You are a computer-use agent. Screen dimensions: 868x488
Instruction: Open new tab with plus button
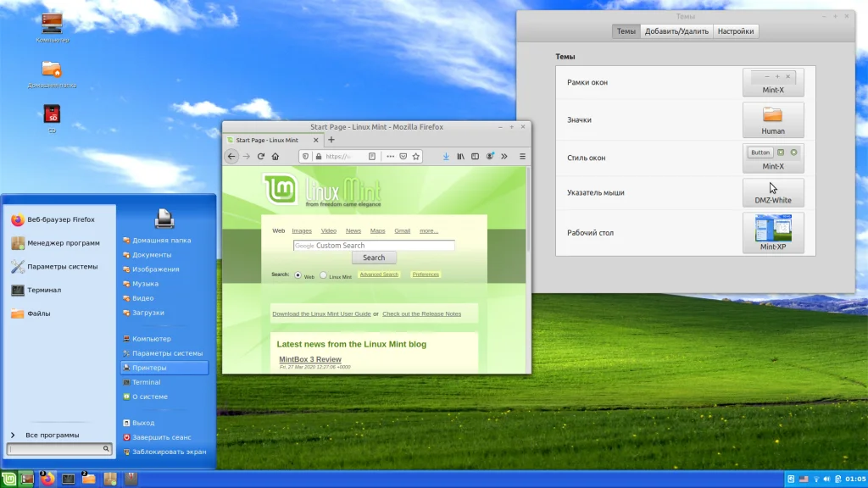(331, 140)
